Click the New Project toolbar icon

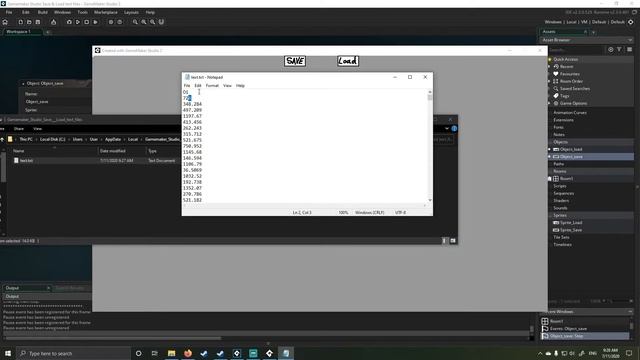coord(20,22)
